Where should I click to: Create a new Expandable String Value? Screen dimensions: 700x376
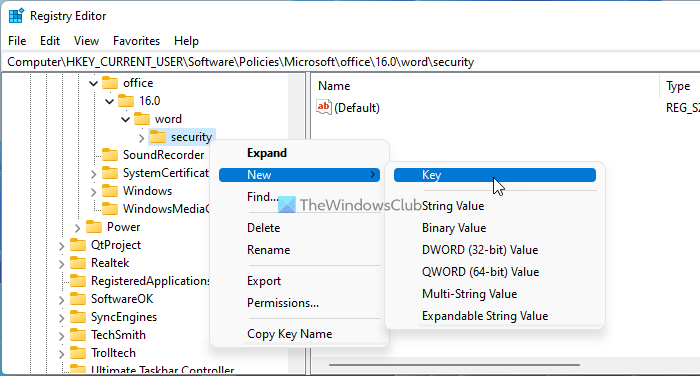495,316
